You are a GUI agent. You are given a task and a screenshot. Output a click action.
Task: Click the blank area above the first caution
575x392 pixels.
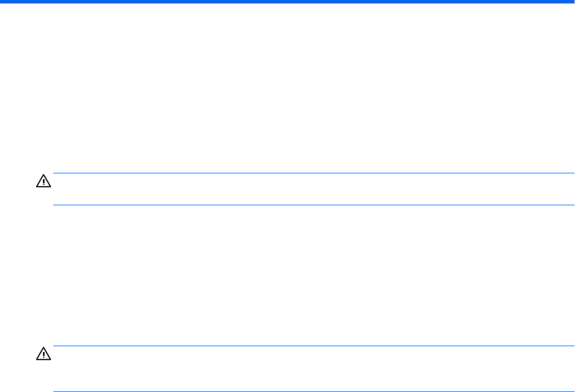pyautogui.click(x=287, y=88)
